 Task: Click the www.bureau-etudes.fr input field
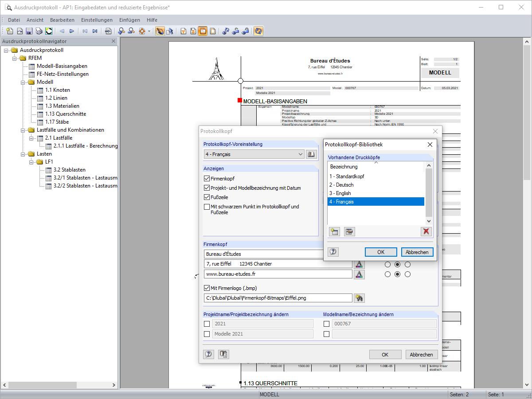coord(278,274)
